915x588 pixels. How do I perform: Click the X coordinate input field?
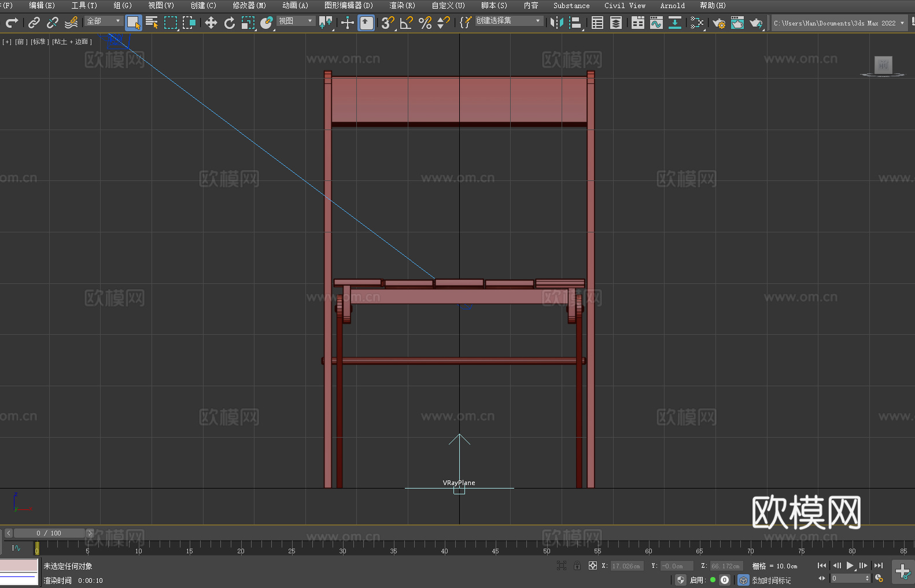(x=627, y=566)
